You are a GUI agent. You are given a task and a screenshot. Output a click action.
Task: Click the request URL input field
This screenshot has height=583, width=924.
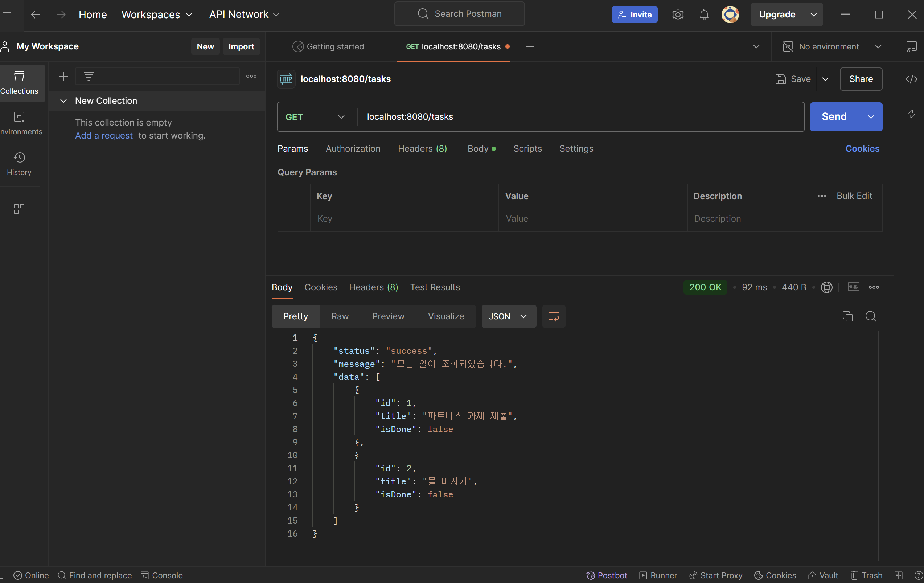coord(576,117)
